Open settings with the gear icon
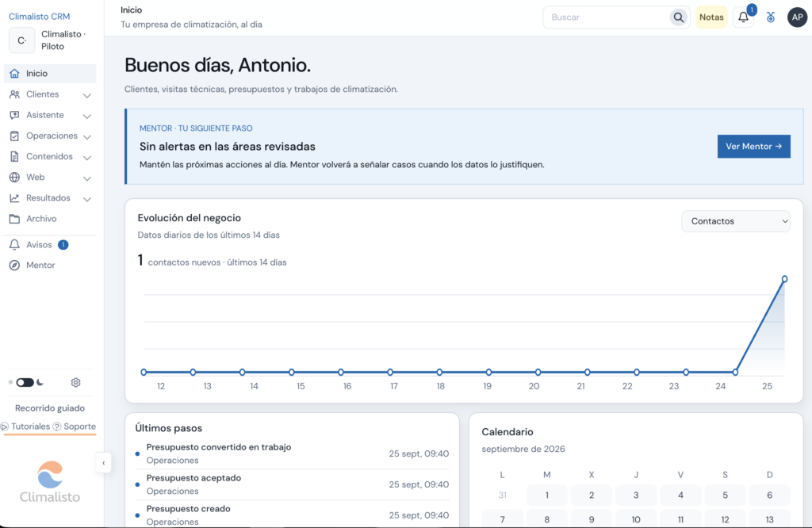This screenshot has height=528, width=812. pyautogui.click(x=75, y=383)
